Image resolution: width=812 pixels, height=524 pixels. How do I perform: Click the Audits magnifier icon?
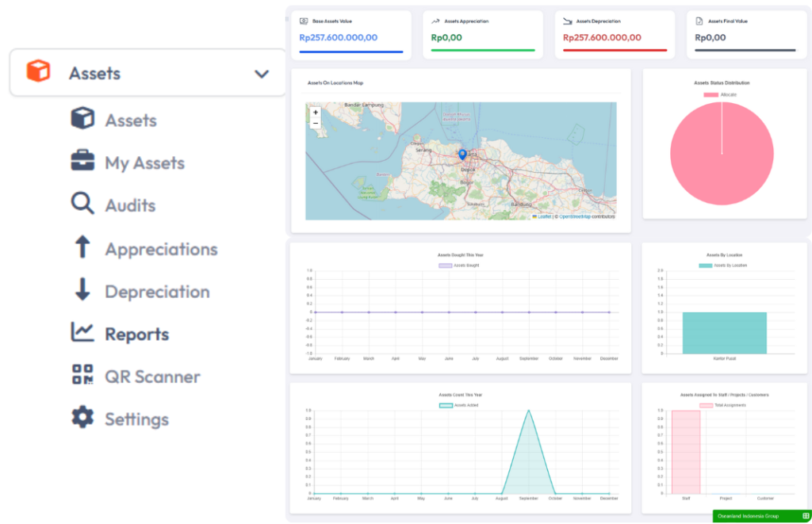(x=82, y=205)
